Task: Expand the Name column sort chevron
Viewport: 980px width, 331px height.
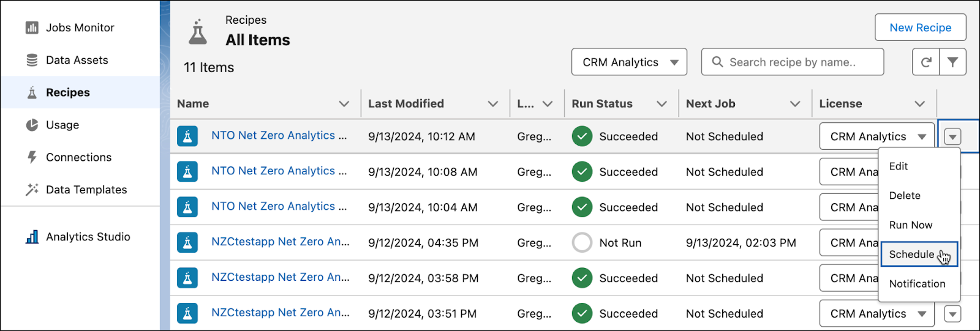Action: pos(344,104)
